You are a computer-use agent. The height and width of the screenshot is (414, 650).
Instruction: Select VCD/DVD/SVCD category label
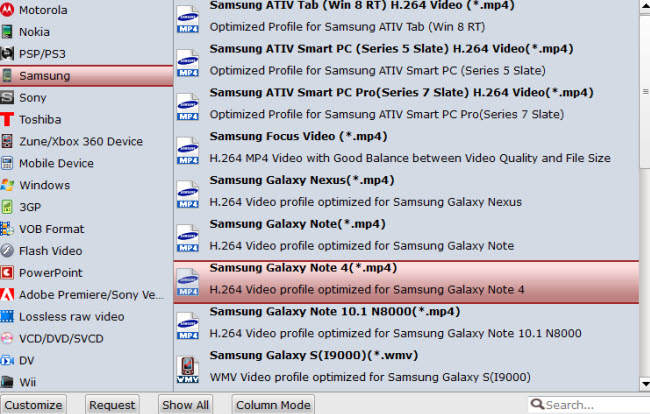61,339
